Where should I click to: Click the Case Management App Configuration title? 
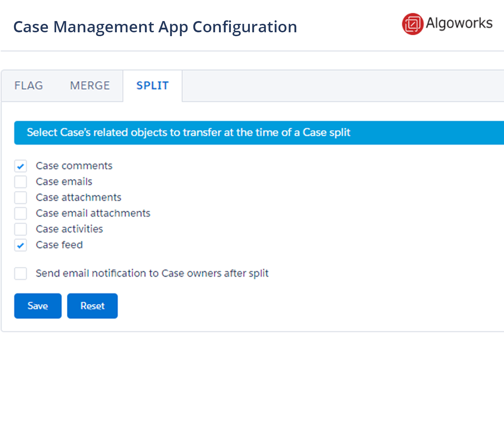[155, 27]
